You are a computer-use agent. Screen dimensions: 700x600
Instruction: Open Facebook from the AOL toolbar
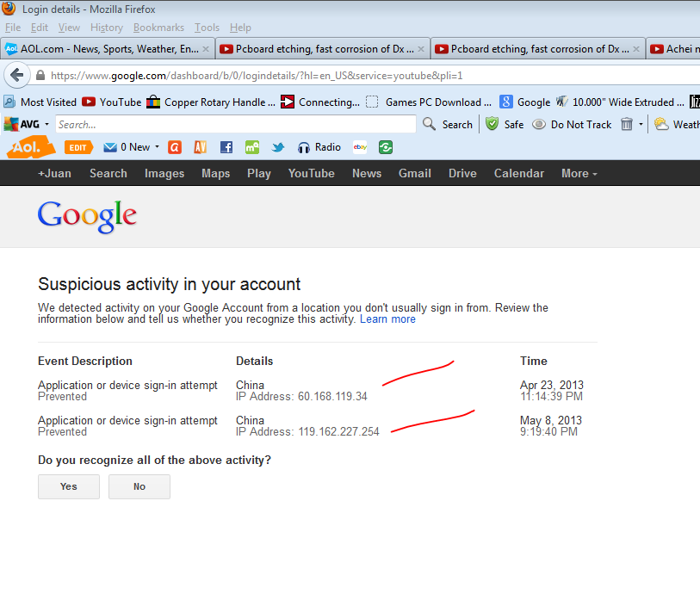click(226, 147)
